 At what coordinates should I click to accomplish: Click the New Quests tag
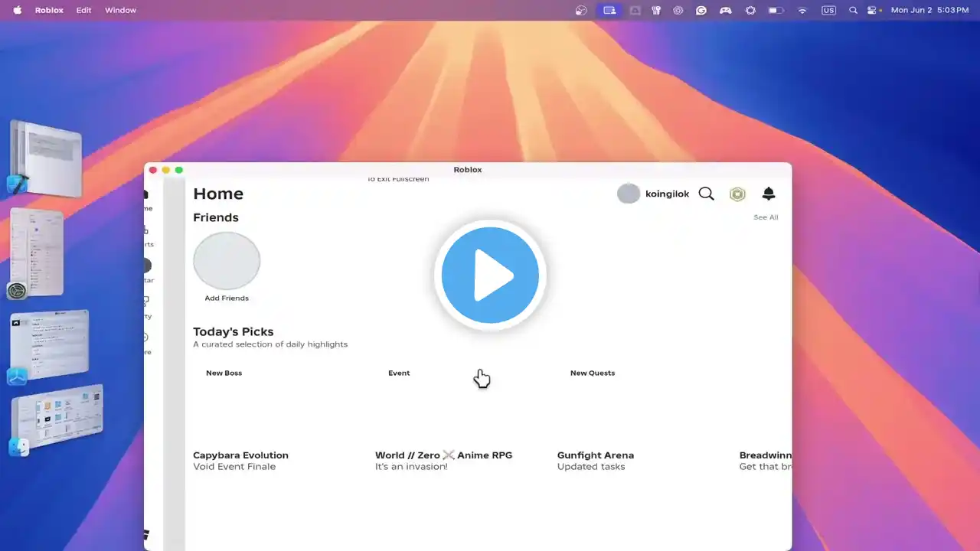[593, 373]
